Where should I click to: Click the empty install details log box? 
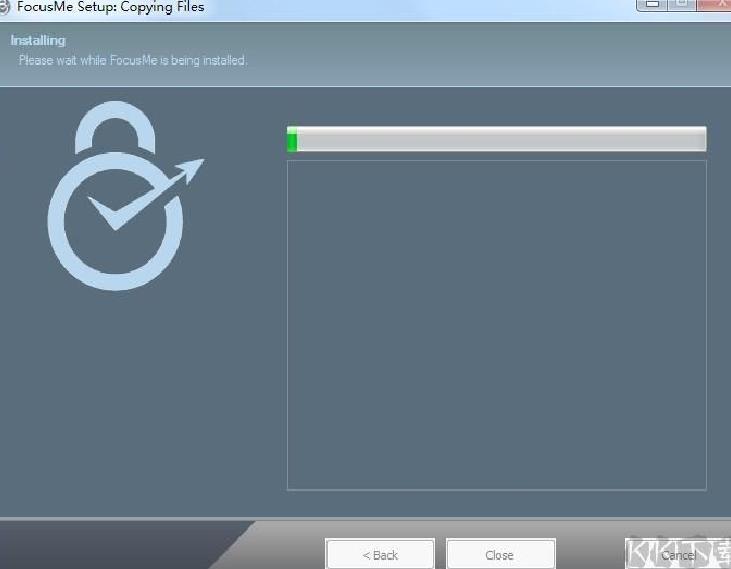click(497, 325)
